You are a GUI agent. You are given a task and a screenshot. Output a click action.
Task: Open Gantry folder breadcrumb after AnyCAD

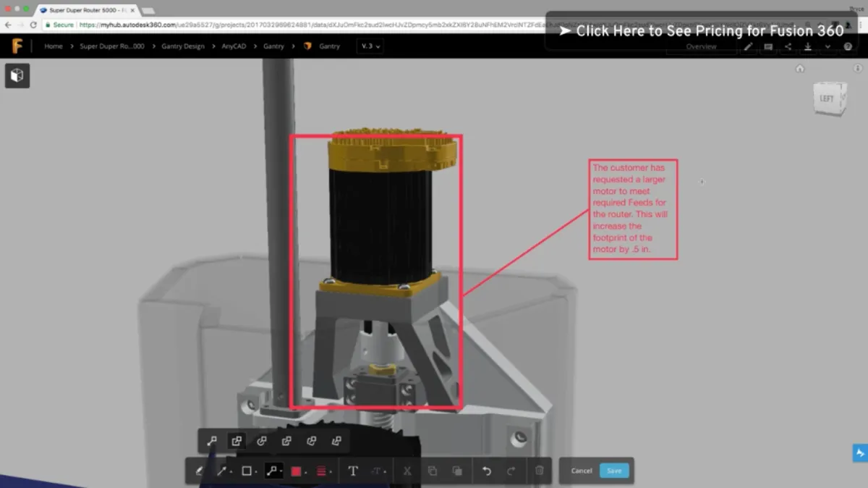click(x=273, y=46)
